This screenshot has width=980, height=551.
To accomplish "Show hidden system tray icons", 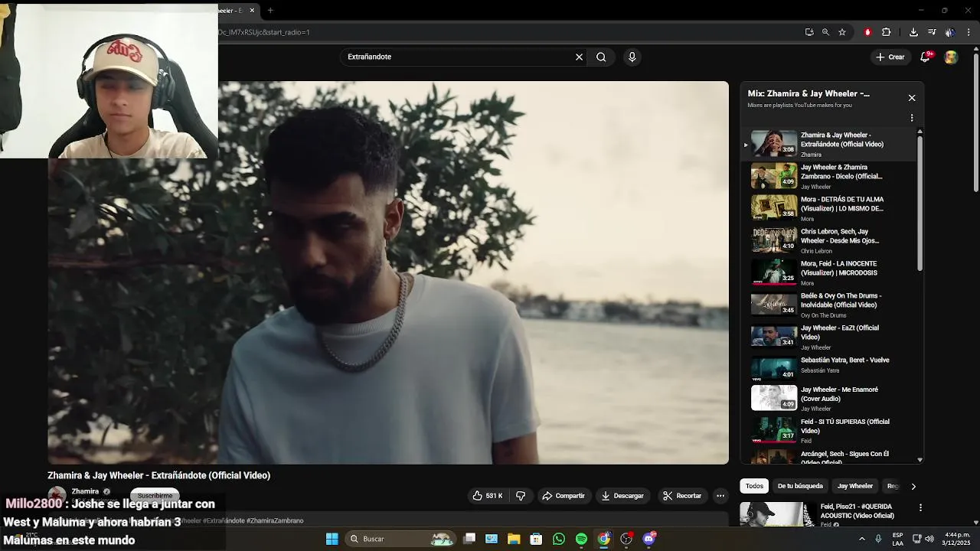I will [x=862, y=539].
